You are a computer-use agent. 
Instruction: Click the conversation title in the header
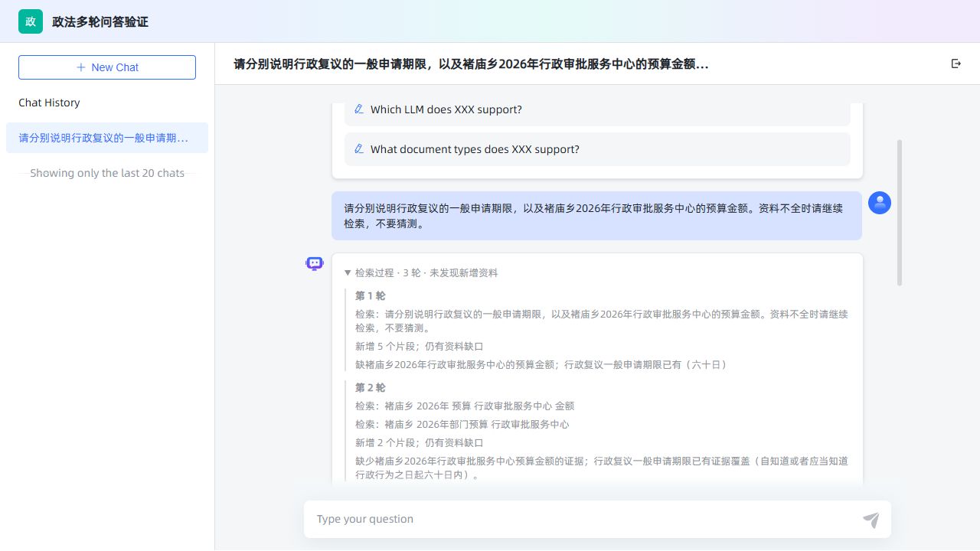tap(471, 64)
